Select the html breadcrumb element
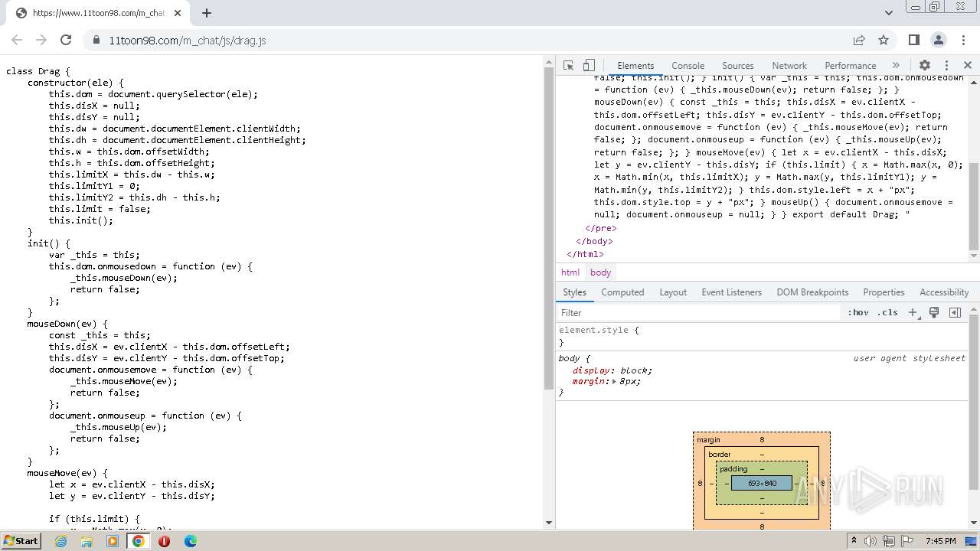The width and height of the screenshot is (980, 551). pyautogui.click(x=570, y=272)
